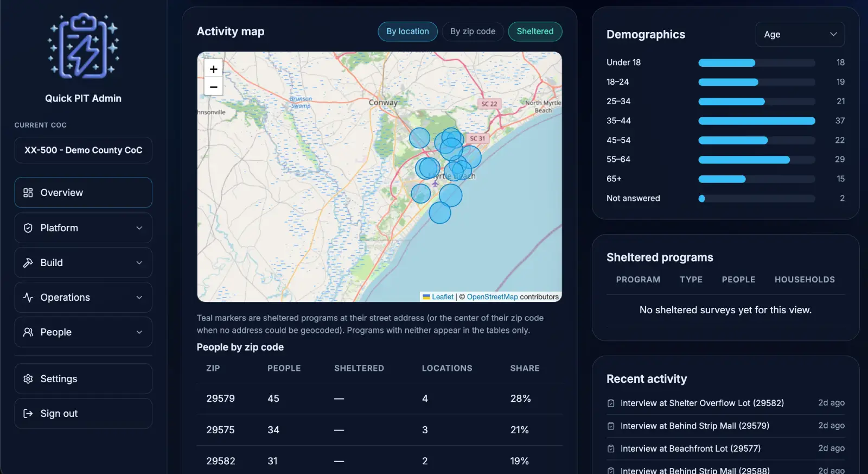
Task: Toggle the Sheltered map filter
Action: [x=535, y=31]
